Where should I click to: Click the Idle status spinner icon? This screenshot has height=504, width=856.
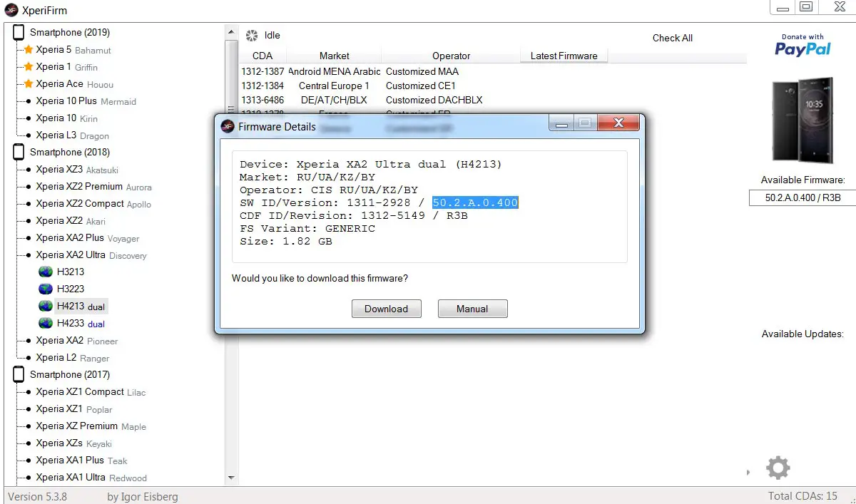click(x=252, y=36)
